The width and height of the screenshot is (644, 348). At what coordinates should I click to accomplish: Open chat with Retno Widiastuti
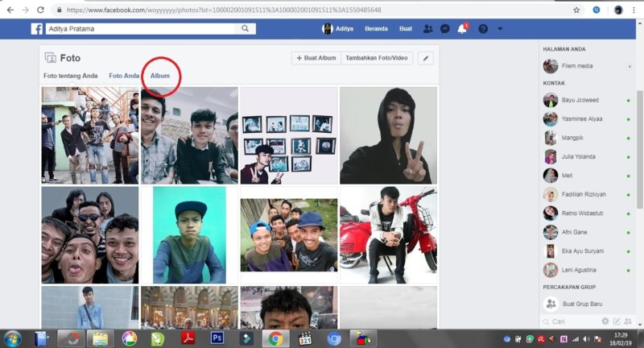[x=582, y=213]
